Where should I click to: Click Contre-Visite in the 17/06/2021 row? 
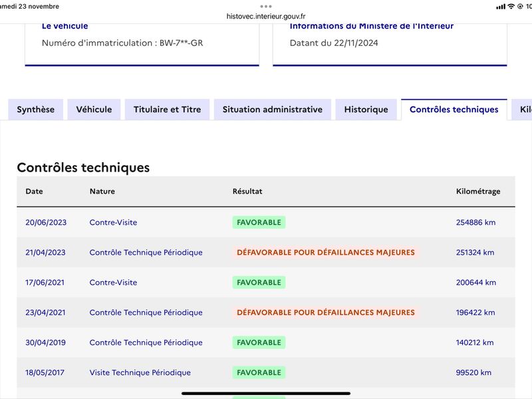coord(113,282)
